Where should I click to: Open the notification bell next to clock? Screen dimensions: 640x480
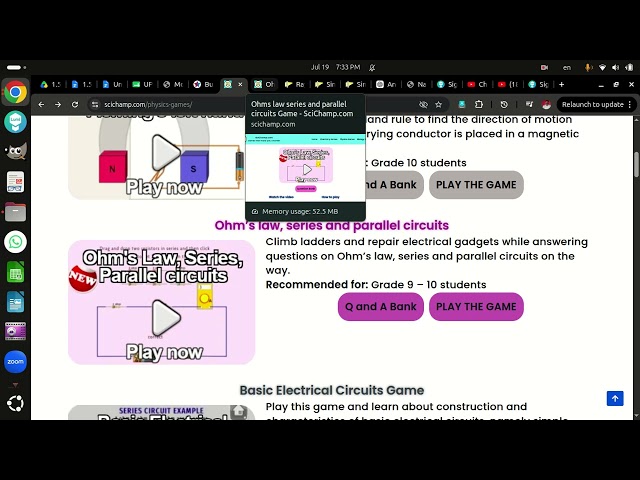point(372,67)
